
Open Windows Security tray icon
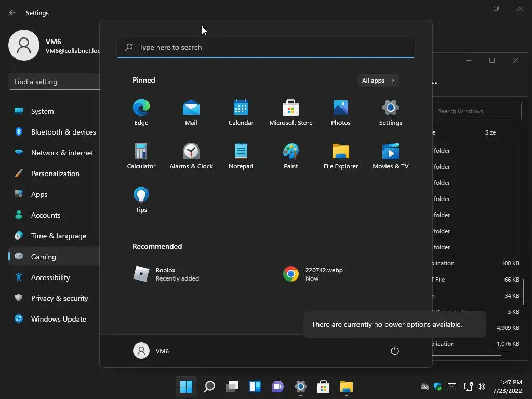point(437,387)
